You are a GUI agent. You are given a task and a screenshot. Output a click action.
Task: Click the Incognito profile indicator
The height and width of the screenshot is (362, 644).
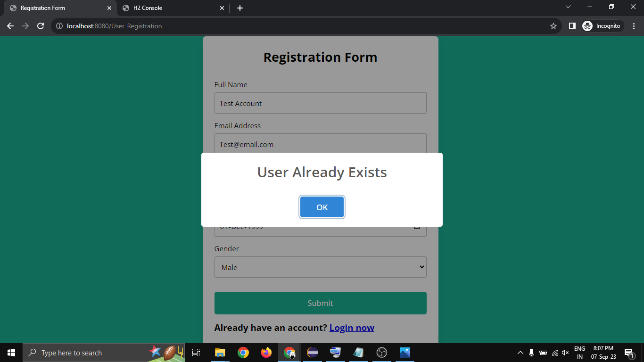tap(603, 26)
